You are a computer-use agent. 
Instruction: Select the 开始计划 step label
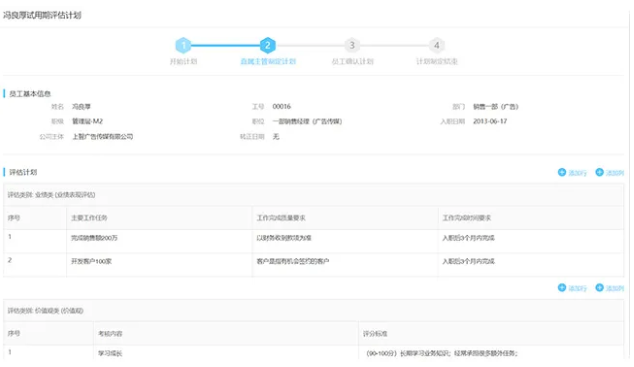click(x=183, y=61)
